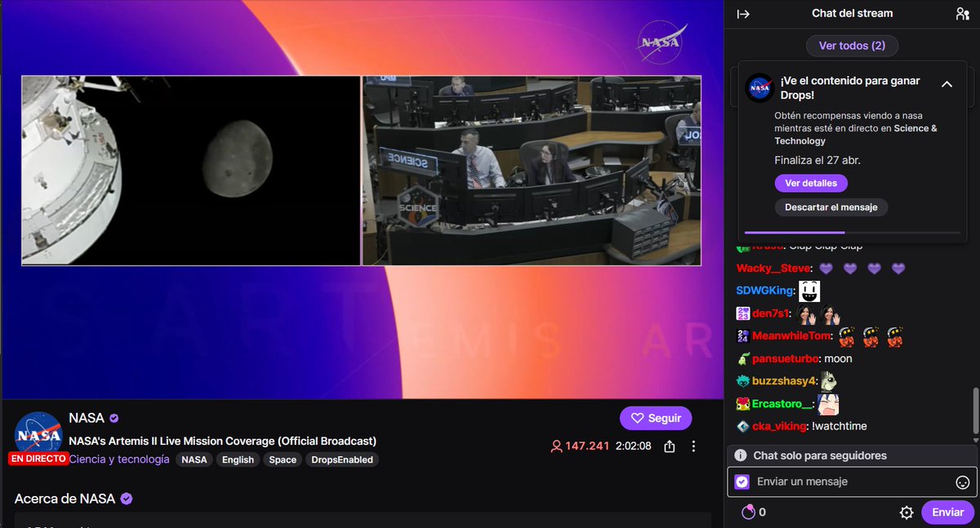Click SDWGKing's smiley emote
The image size is (980, 528).
809,291
